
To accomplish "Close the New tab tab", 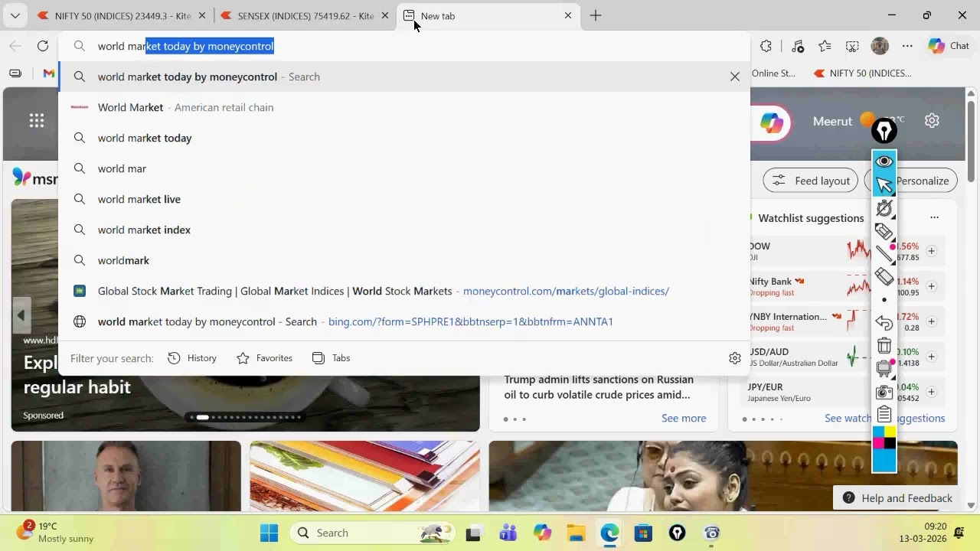I will coord(568,15).
